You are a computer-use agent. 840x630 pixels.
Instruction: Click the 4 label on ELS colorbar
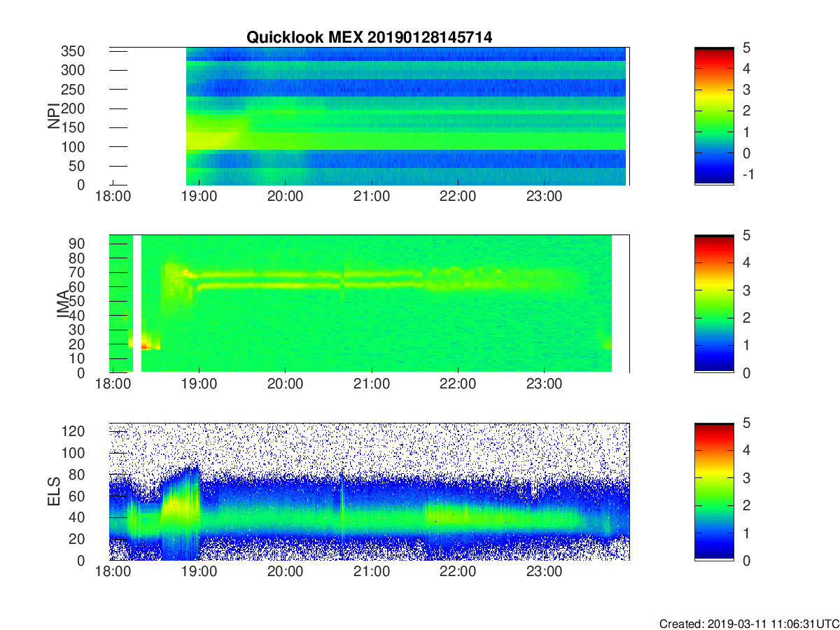[745, 450]
